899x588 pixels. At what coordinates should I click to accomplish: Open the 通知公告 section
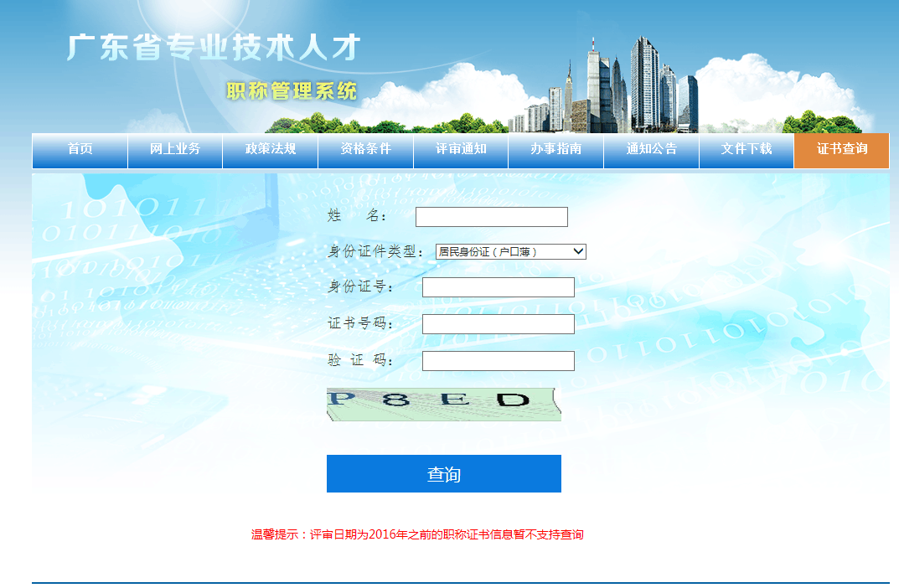click(x=651, y=151)
